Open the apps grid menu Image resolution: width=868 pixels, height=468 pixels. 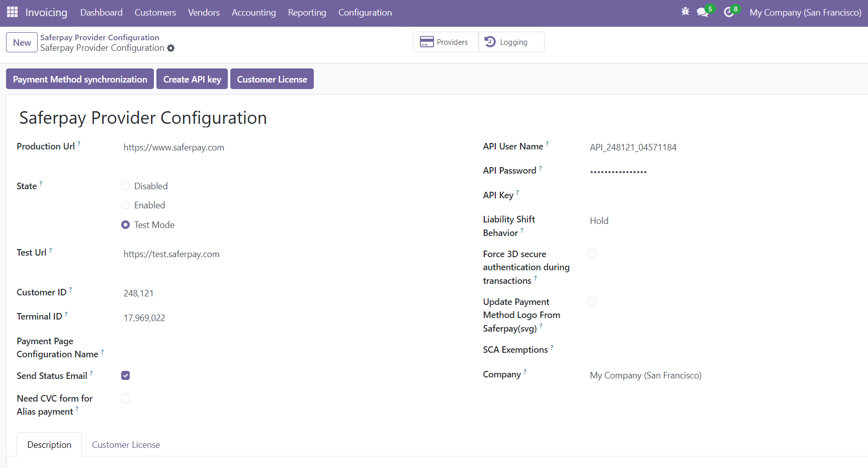(12, 12)
